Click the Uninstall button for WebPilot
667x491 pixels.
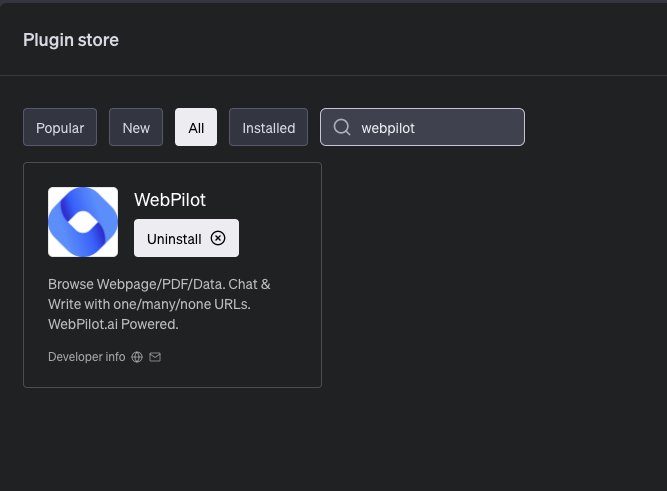tap(186, 238)
